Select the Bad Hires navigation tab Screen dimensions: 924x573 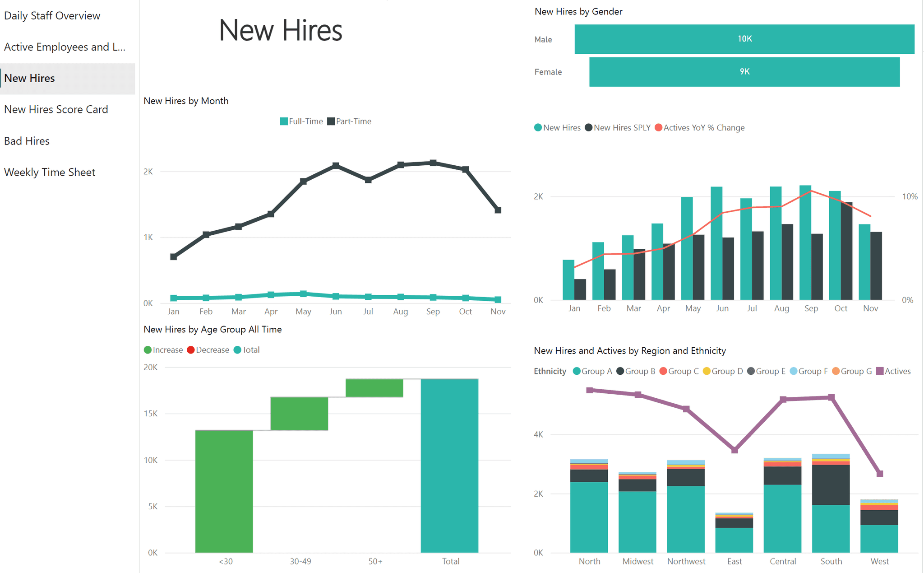pos(27,140)
